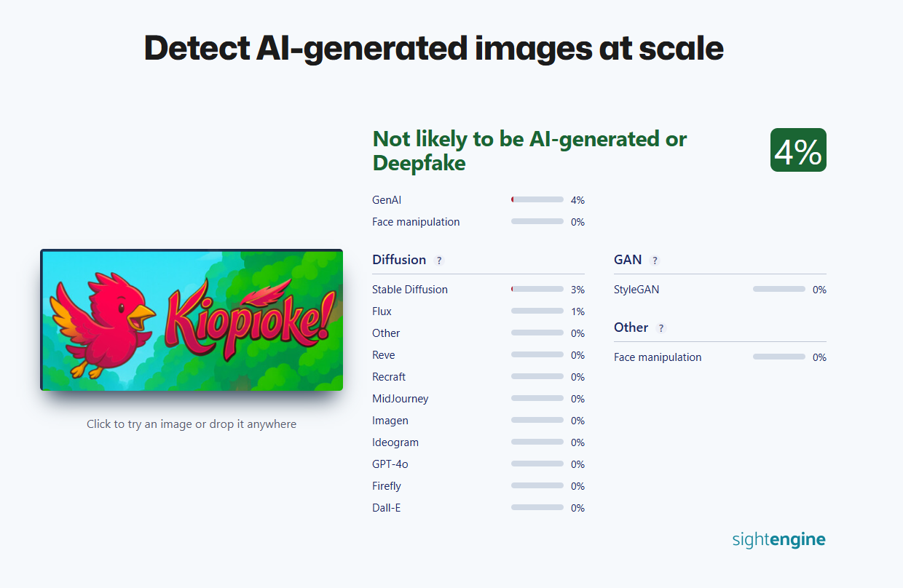Click Face manipulation label under Other section

pyautogui.click(x=658, y=357)
